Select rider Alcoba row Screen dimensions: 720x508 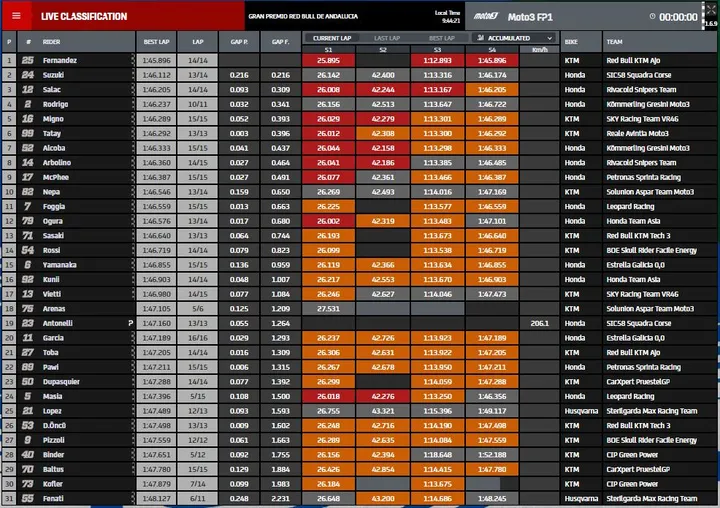360,148
